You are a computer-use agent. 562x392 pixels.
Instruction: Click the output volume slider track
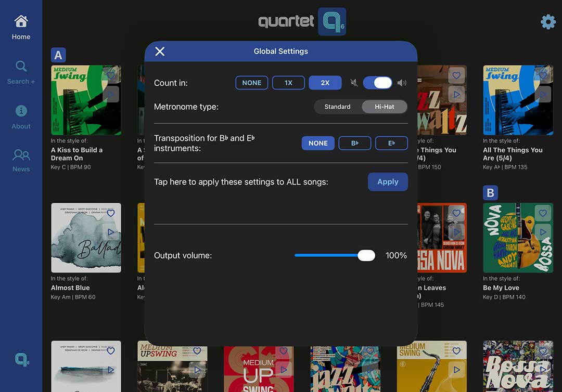pos(326,256)
